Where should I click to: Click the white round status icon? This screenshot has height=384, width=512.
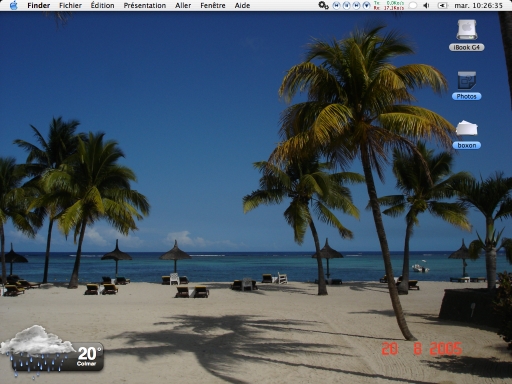[x=413, y=5]
